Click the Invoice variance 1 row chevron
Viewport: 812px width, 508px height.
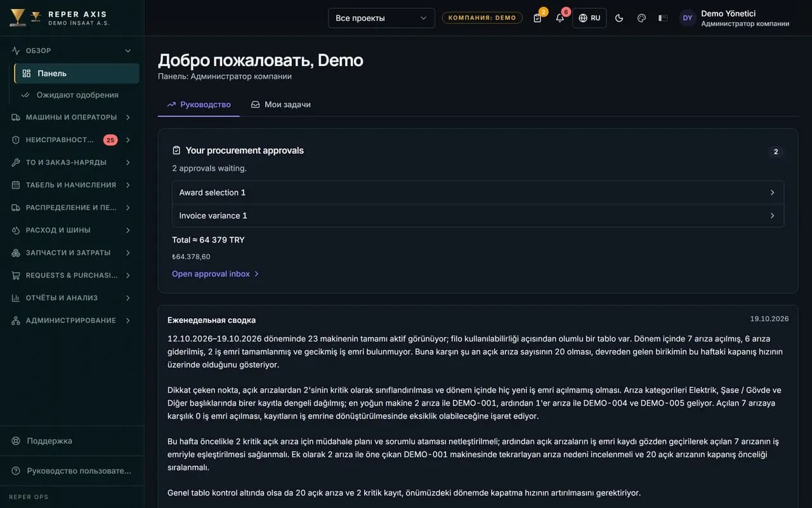click(x=772, y=216)
